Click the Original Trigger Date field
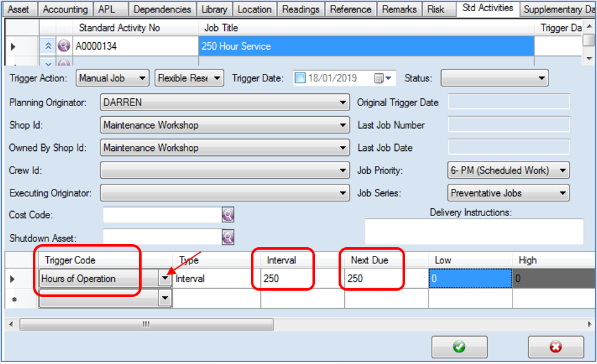The width and height of the screenshot is (597, 364). click(x=509, y=102)
